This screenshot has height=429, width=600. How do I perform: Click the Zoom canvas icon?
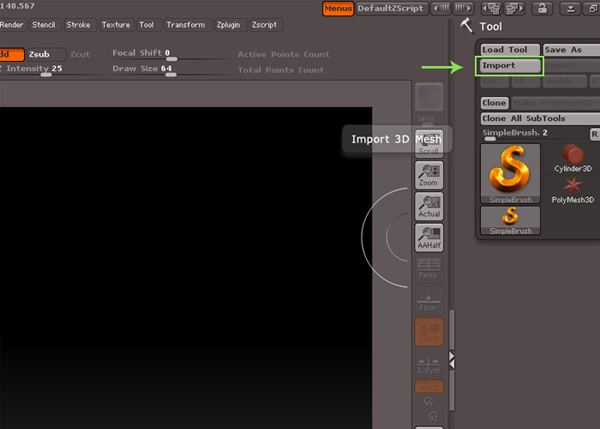429,175
